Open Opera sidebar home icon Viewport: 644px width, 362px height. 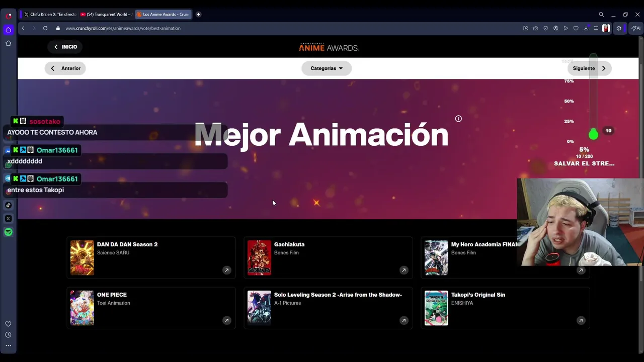tap(8, 30)
